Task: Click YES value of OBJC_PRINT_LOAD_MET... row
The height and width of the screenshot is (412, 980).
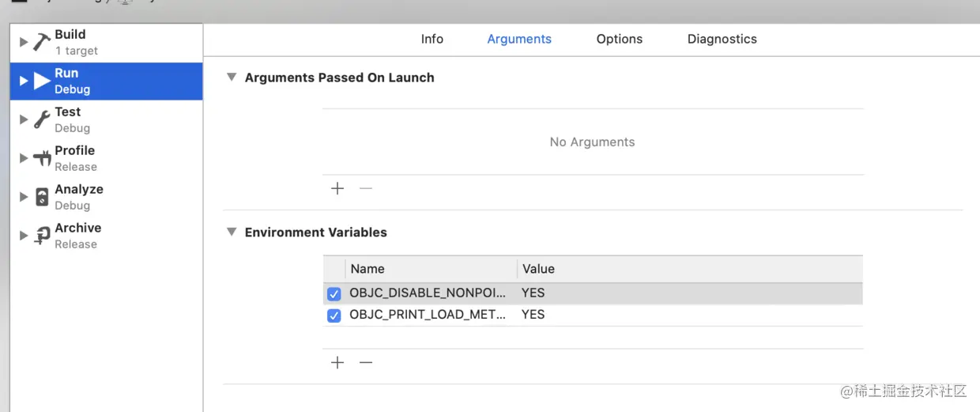Action: pos(533,314)
